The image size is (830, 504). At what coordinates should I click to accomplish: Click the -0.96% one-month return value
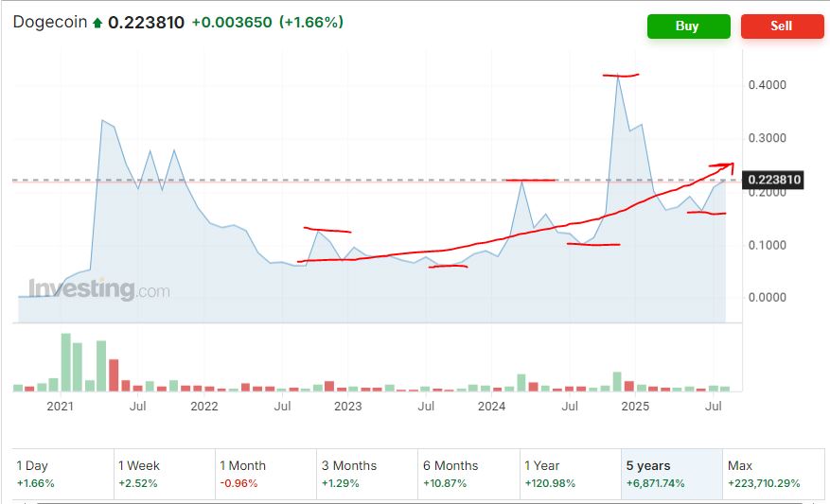click(238, 483)
